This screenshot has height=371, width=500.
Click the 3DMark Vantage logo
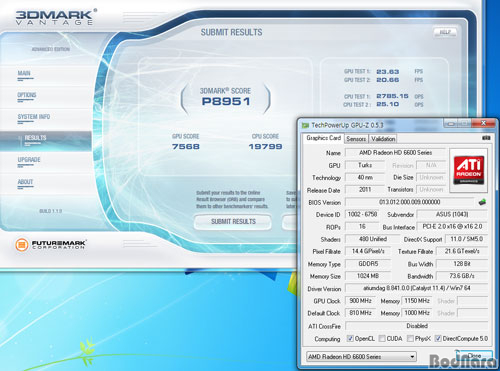(56, 17)
